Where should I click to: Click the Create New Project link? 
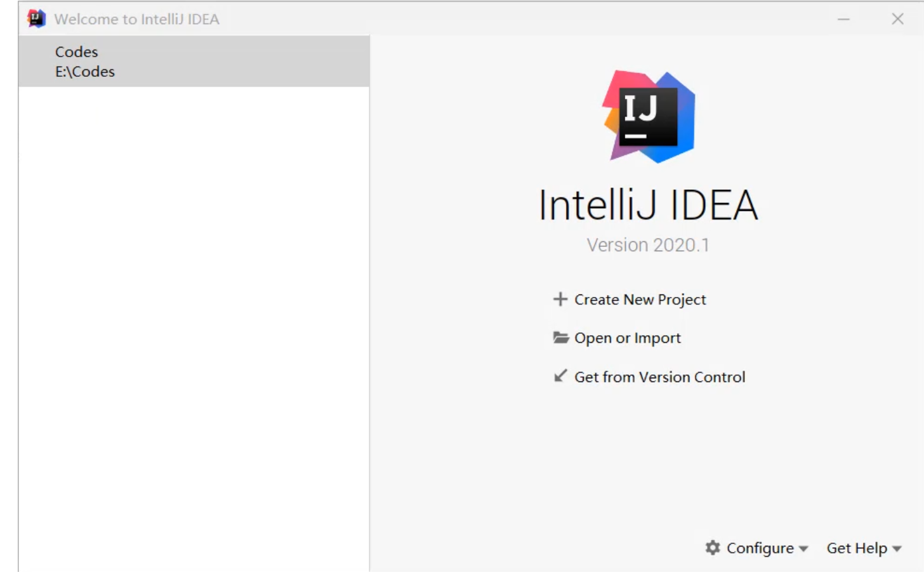point(640,300)
